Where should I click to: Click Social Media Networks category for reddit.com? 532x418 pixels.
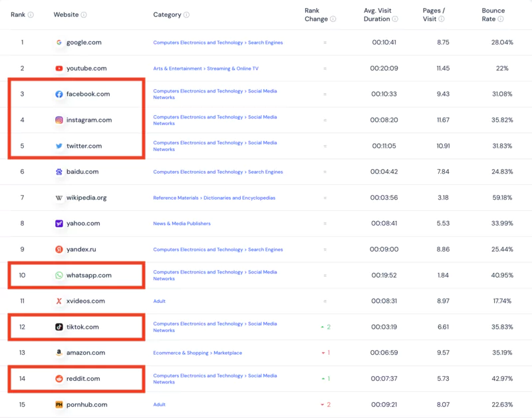click(215, 379)
